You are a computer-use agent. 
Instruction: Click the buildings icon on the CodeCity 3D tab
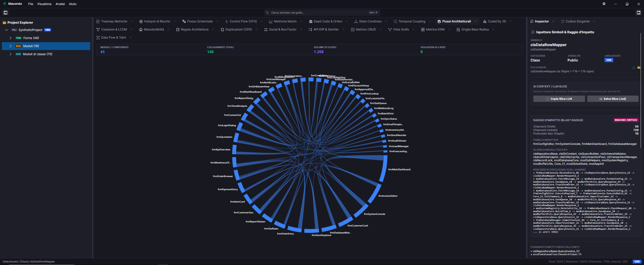[x=485, y=22]
